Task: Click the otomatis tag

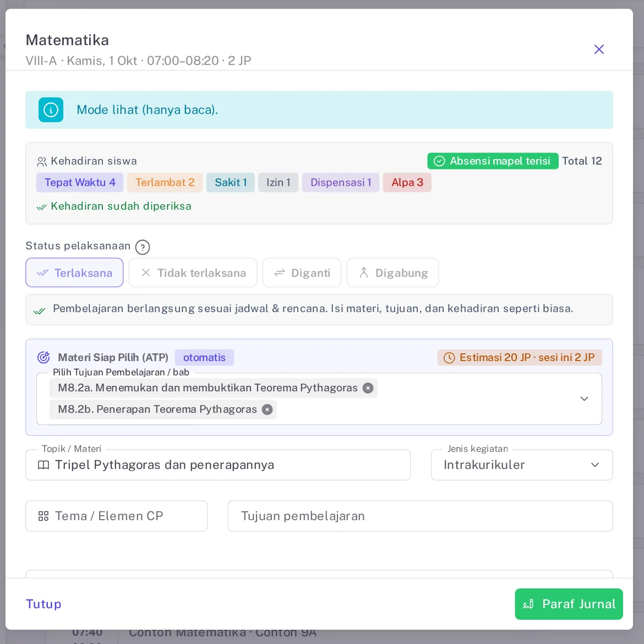Action: [x=205, y=358]
